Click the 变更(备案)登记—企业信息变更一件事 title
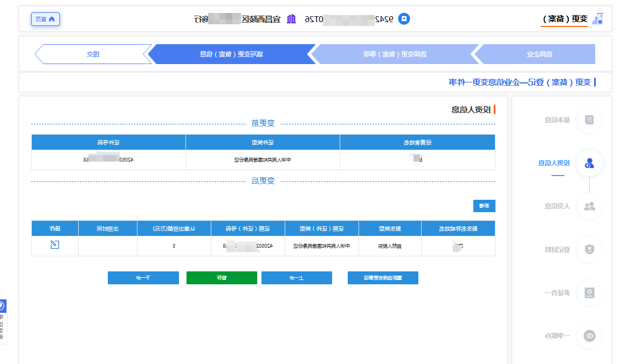627x364 pixels. point(520,82)
